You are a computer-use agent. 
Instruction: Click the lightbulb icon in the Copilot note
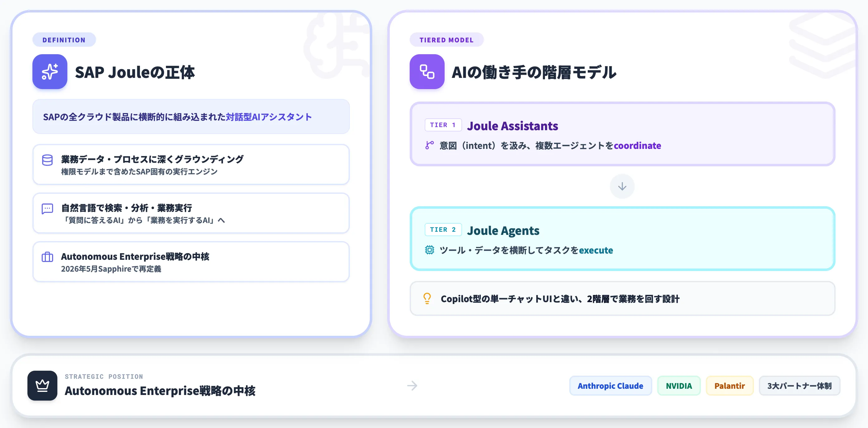point(427,298)
